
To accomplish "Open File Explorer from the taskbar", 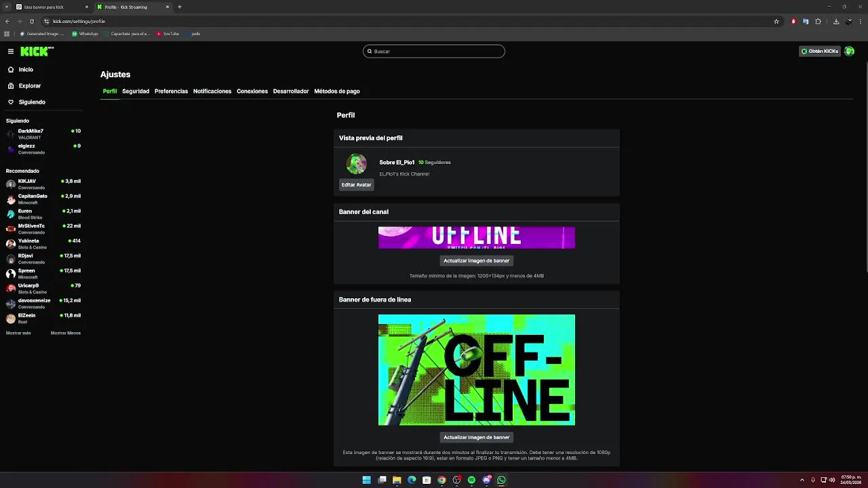I will tap(397, 480).
